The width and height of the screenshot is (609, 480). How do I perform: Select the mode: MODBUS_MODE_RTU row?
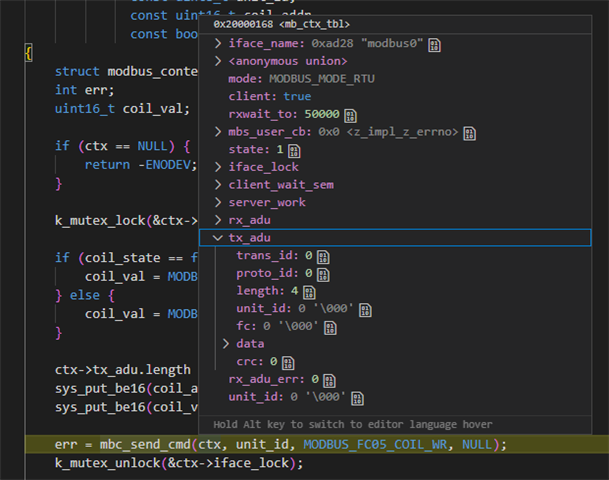point(395,79)
